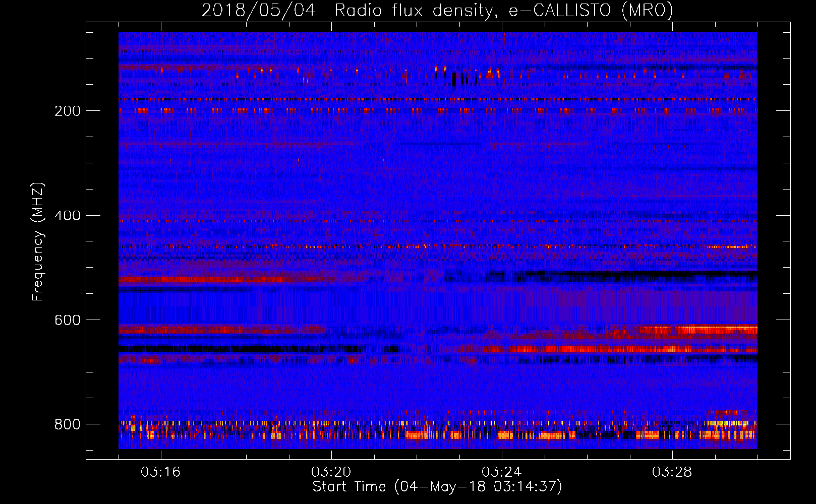The image size is (816, 504).
Task: Click the '600' frequency tick label
Action: 68,320
